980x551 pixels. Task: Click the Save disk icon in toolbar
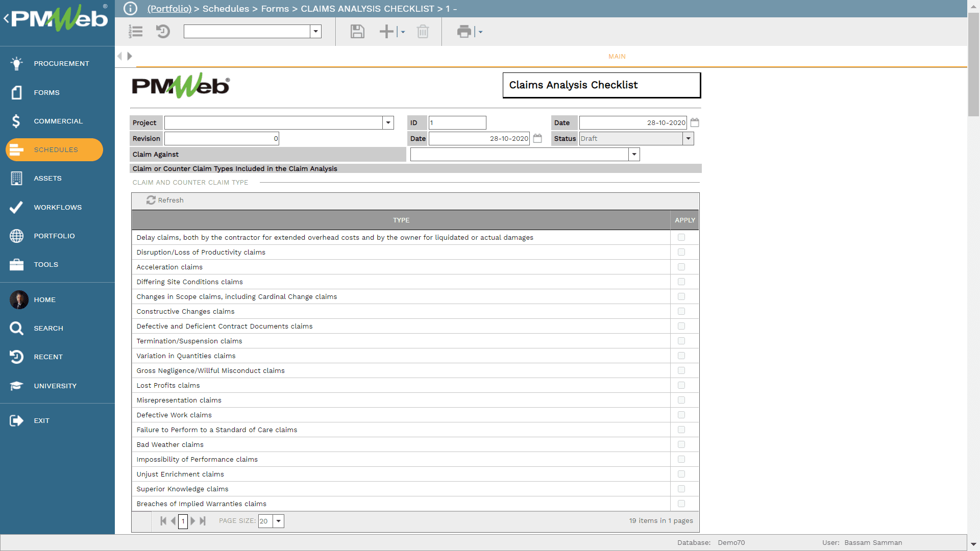pos(357,32)
